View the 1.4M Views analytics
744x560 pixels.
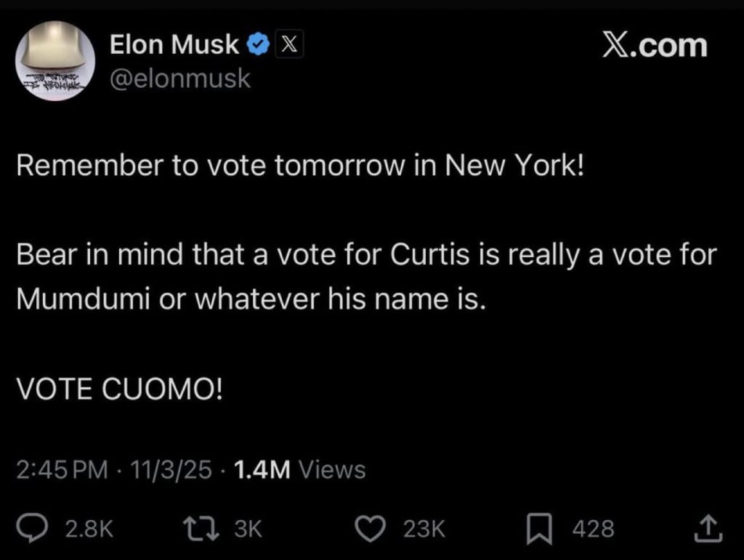click(300, 470)
